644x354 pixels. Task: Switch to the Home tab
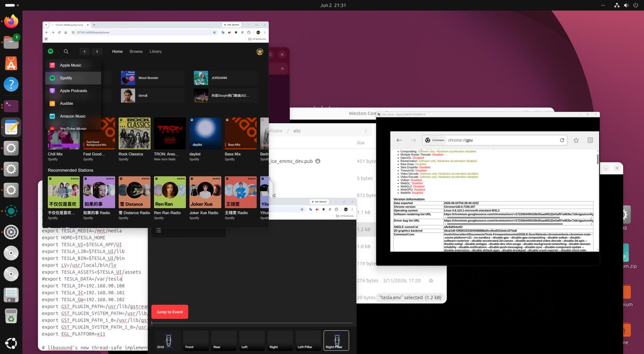click(117, 51)
